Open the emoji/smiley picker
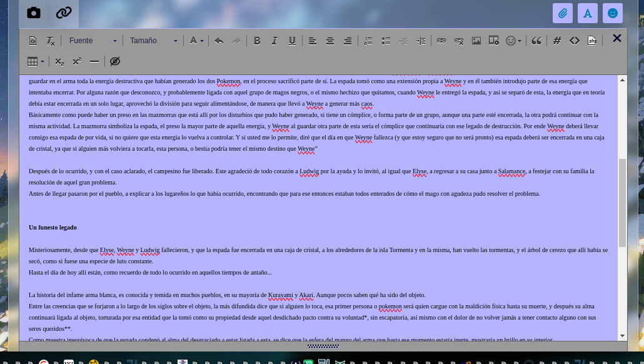644x364 pixels. tap(511, 40)
